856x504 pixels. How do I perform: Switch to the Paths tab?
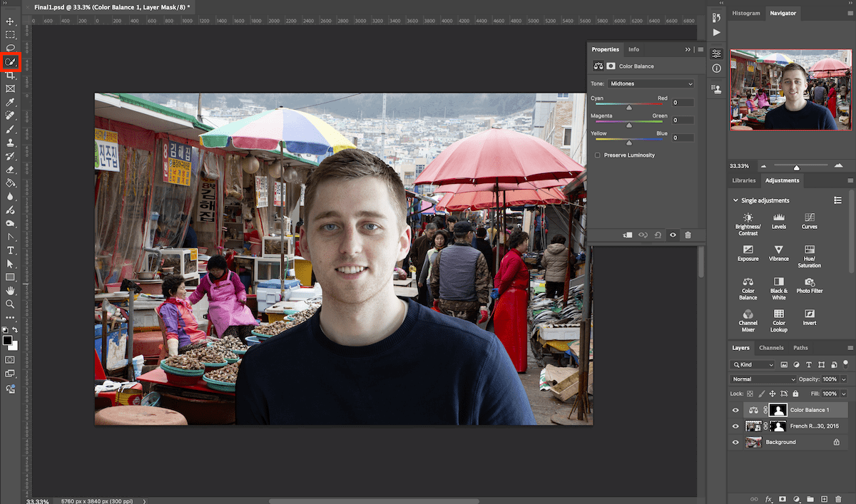click(x=800, y=348)
